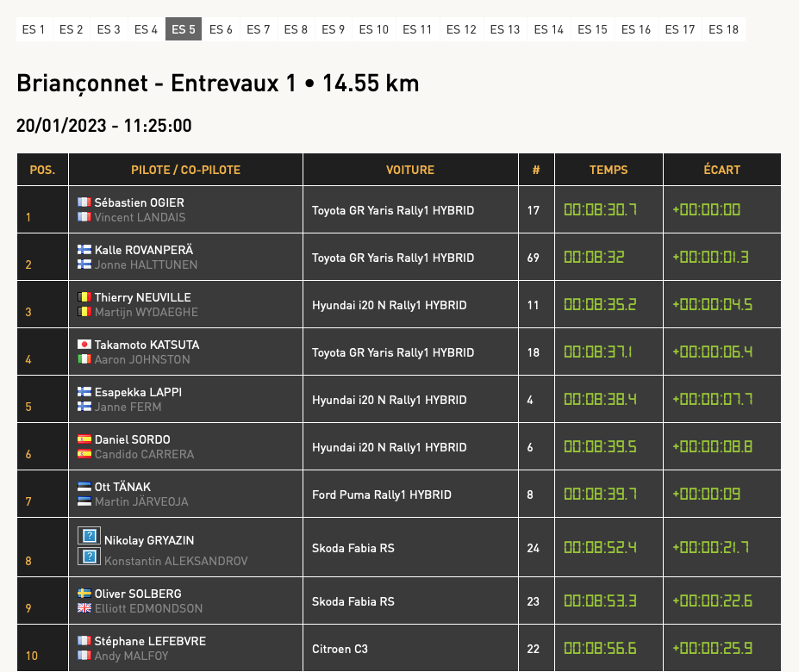Go to the ES 12 tab

click(461, 29)
